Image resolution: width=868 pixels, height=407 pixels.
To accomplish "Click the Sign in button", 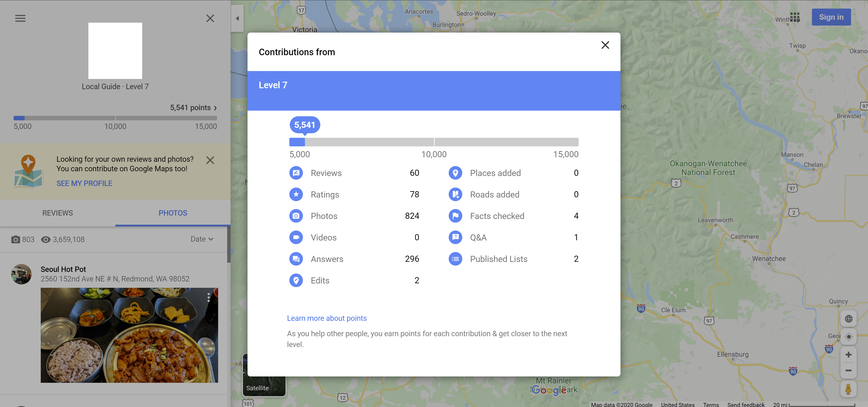I will 831,17.
